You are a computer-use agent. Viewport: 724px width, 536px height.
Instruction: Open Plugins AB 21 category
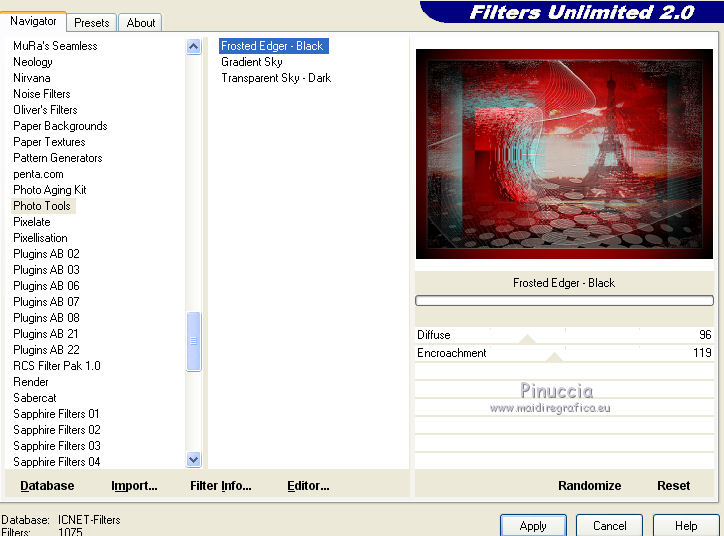[x=46, y=334]
